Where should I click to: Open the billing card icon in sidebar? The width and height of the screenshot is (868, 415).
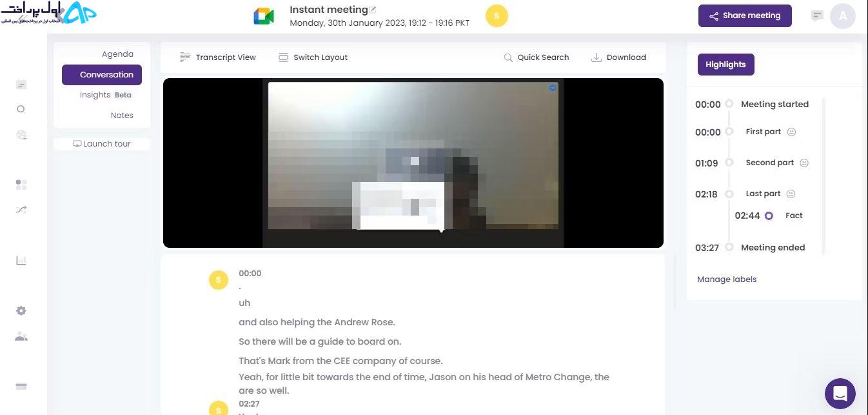(x=21, y=387)
